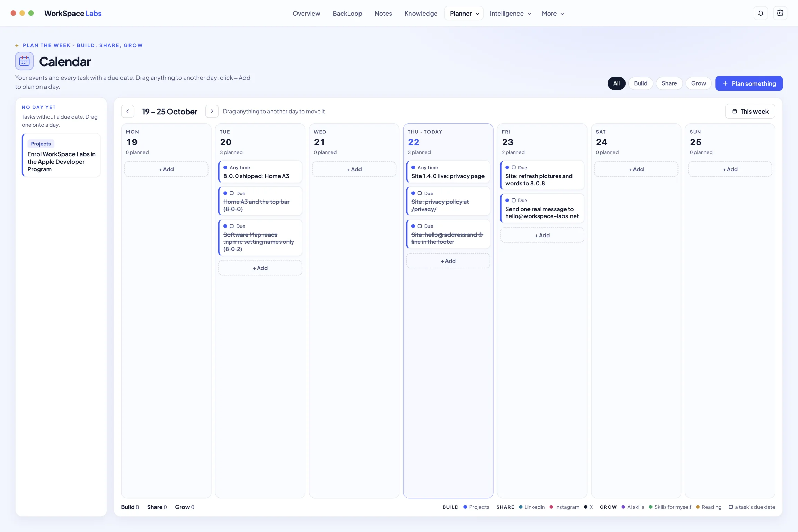798x532 pixels.
Task: Click the Instagram legend color dot
Action: [x=551, y=507]
